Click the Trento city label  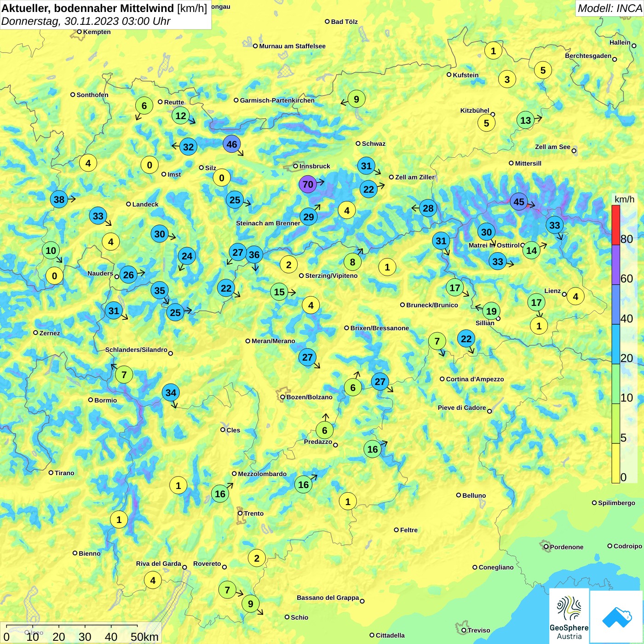tap(254, 513)
